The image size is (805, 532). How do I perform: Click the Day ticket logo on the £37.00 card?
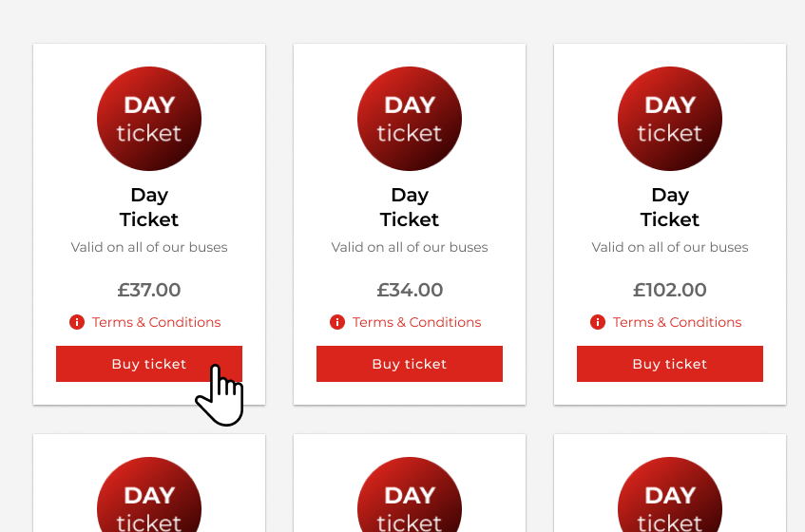[x=149, y=119]
